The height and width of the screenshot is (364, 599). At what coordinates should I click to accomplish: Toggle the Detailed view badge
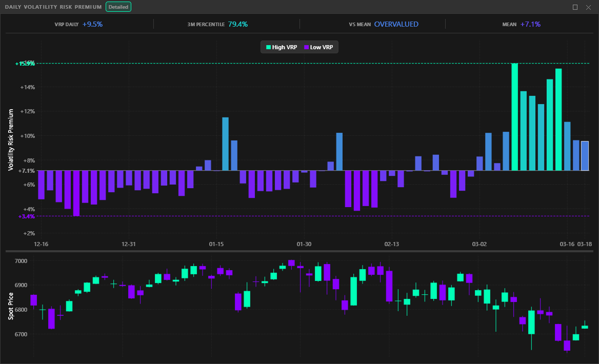click(118, 7)
